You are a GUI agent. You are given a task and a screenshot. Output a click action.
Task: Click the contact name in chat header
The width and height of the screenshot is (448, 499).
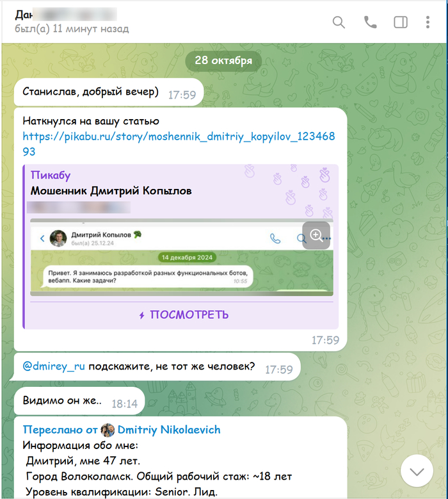[66, 15]
